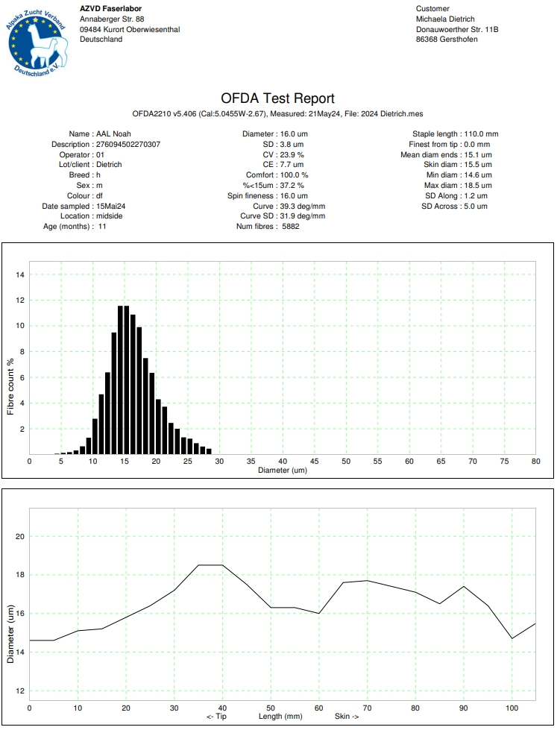Screen dimensions: 560x730
Task: Select customer name 'Michaela Dietrich'
Action: click(x=445, y=19)
